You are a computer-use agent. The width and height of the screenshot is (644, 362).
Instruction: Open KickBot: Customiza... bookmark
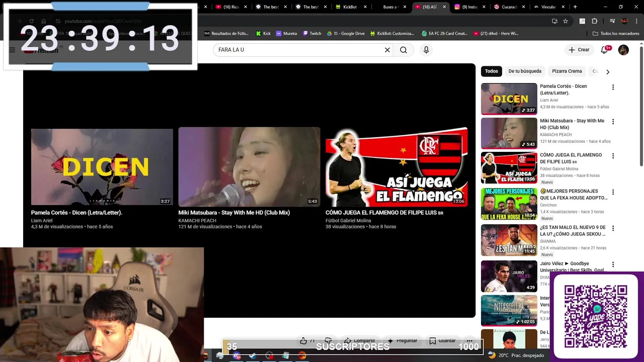click(391, 33)
